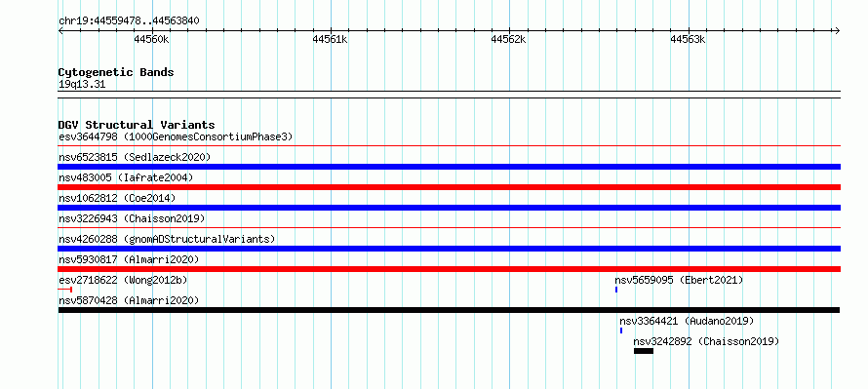Click the short black nsv3242892 variant bar
Image resolution: width=868 pixels, height=389 pixels.
644,351
